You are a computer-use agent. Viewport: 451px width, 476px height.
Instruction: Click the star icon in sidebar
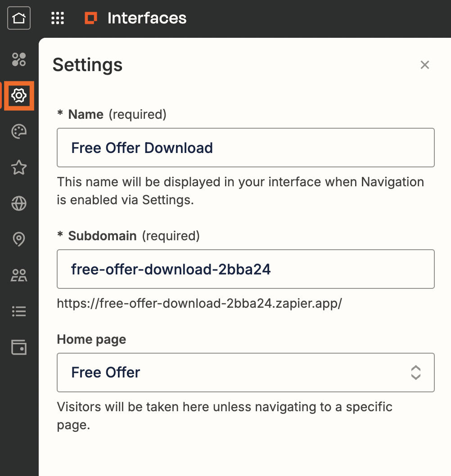(x=19, y=168)
